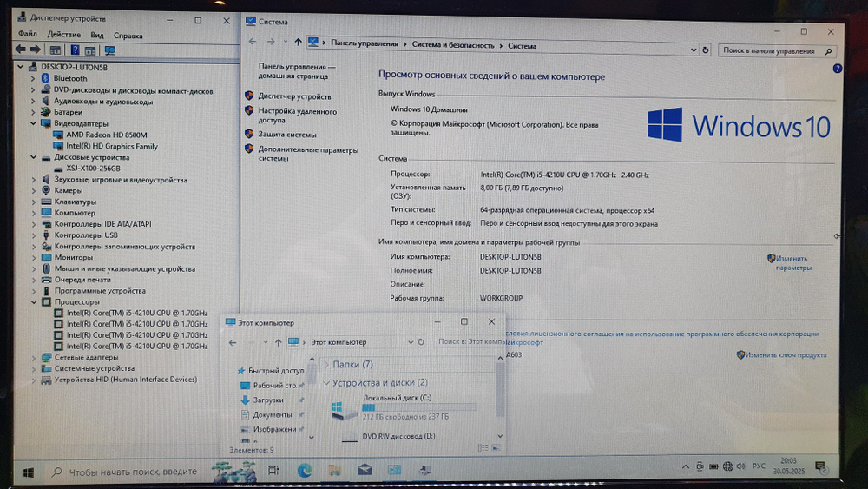Click the forward arrow in Device Manager toolbar
This screenshot has width=868, height=489.
pyautogui.click(x=36, y=50)
